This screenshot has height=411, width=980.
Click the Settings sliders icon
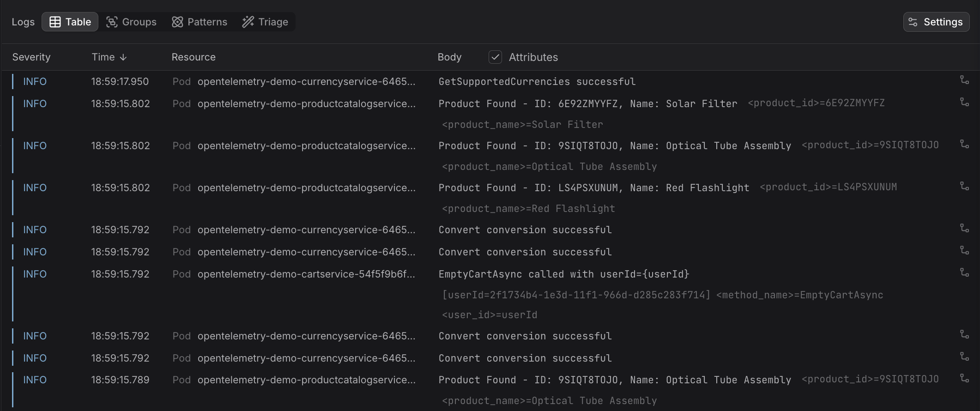[x=913, y=21]
